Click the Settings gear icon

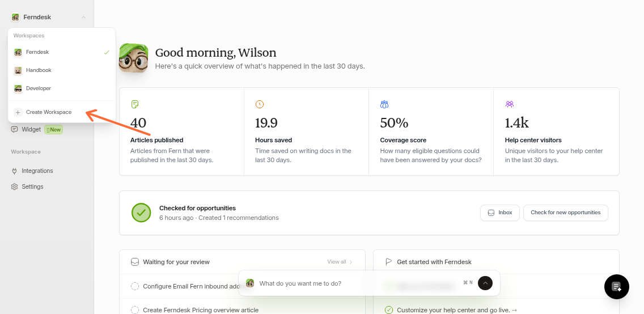(15, 186)
